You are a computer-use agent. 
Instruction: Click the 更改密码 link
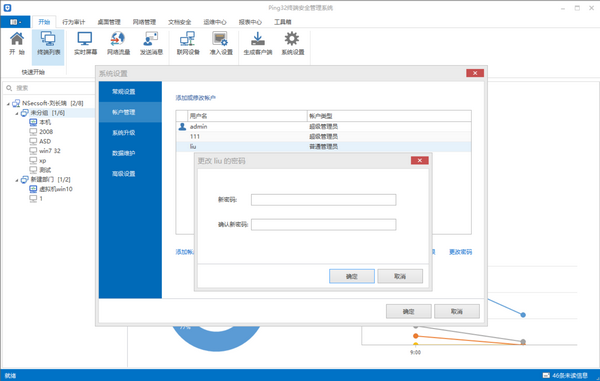tap(460, 252)
